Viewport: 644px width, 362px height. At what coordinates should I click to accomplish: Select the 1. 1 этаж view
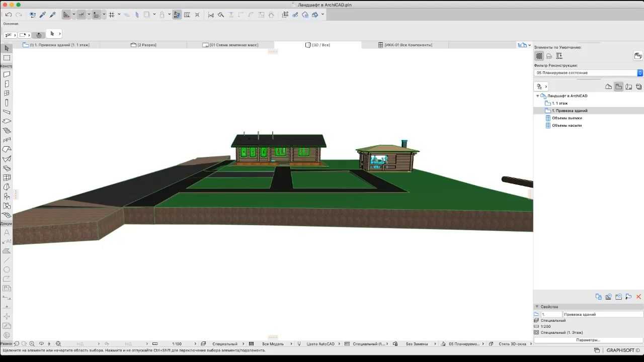pyautogui.click(x=559, y=103)
